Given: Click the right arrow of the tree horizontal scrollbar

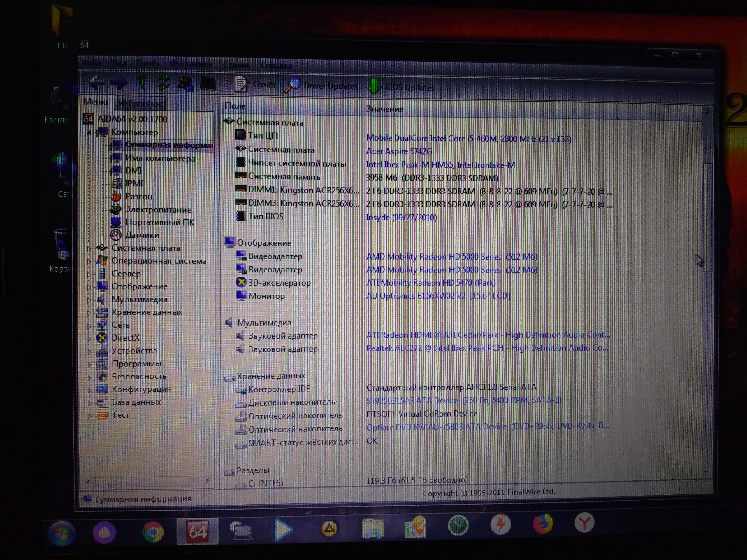Looking at the screenshot, I should tap(207, 481).
